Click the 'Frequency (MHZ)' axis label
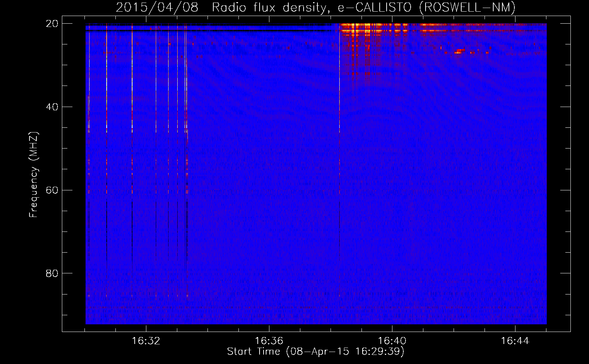This screenshot has width=589, height=364. (33, 175)
